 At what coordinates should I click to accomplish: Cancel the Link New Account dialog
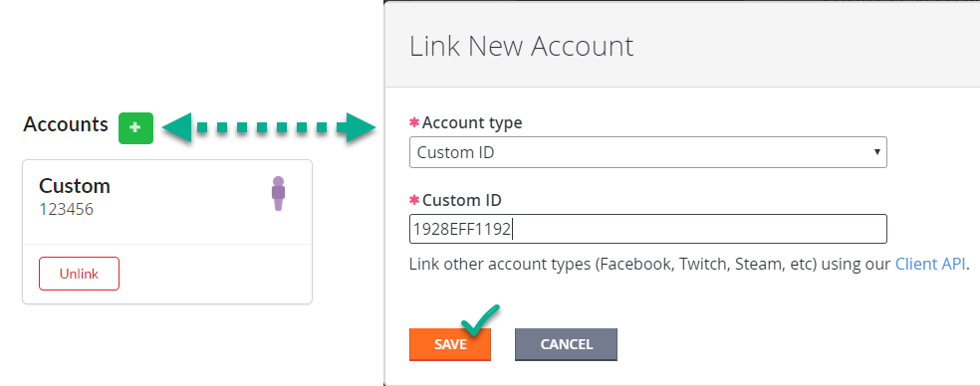[x=567, y=344]
